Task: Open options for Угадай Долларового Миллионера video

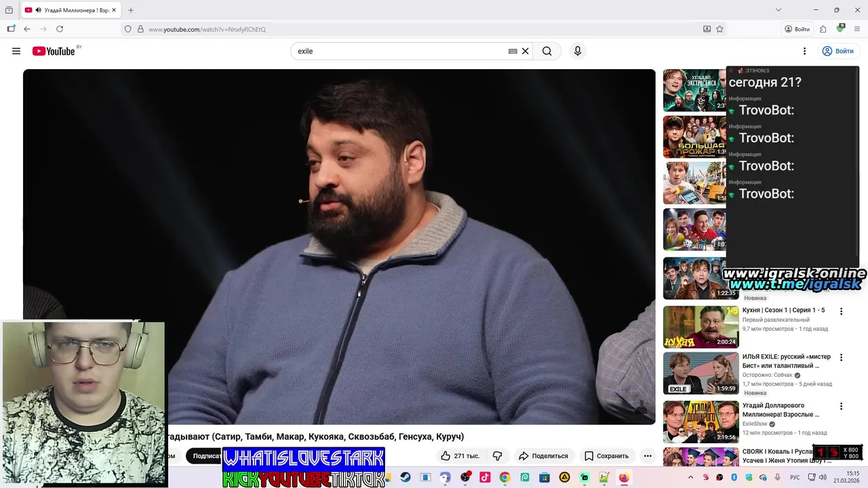Action: (841, 407)
